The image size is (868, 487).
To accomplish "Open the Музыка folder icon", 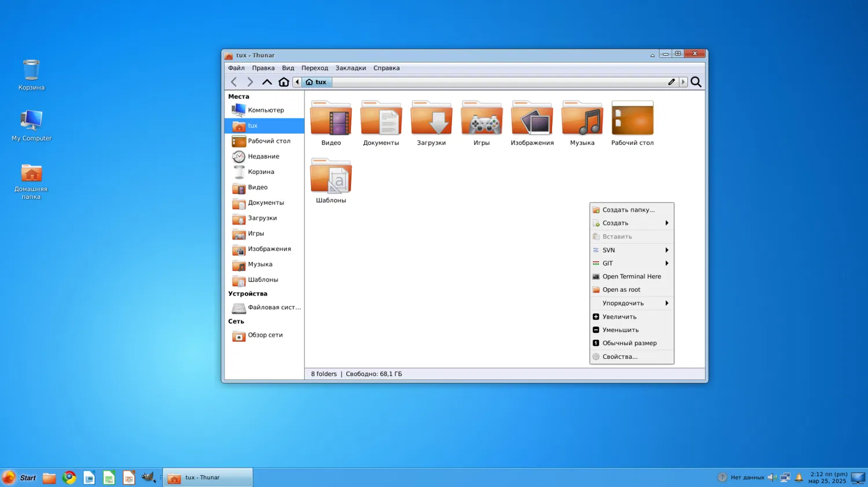I will click(x=582, y=119).
